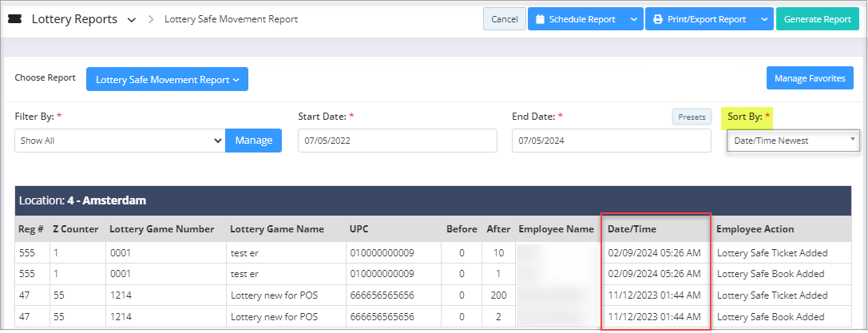Open the date Presets button
Screen dimensions: 868x333
coord(692,117)
